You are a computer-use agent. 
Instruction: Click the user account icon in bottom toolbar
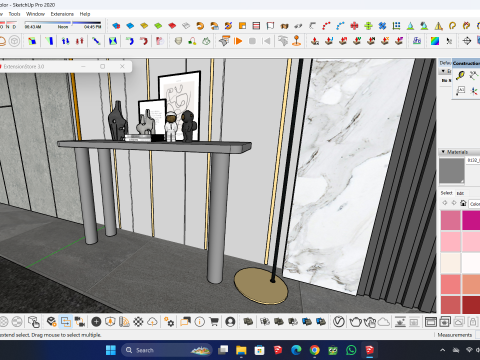(230, 322)
